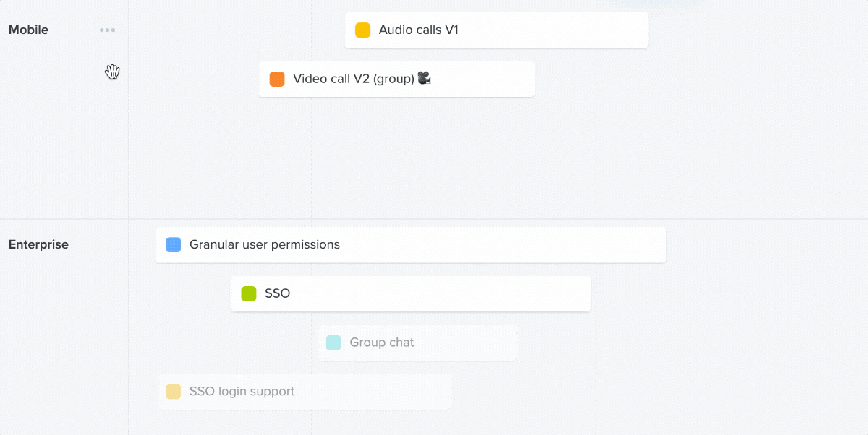Open the Mobile row options menu
This screenshot has width=868, height=435.
coord(108,30)
